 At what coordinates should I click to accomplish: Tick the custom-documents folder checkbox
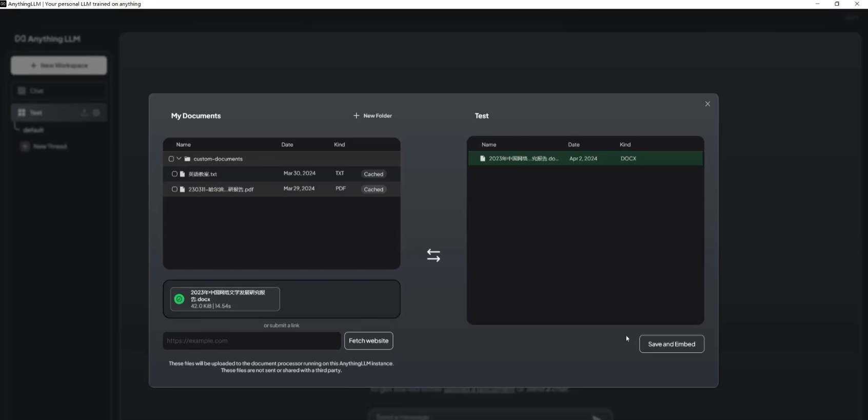pyautogui.click(x=171, y=159)
